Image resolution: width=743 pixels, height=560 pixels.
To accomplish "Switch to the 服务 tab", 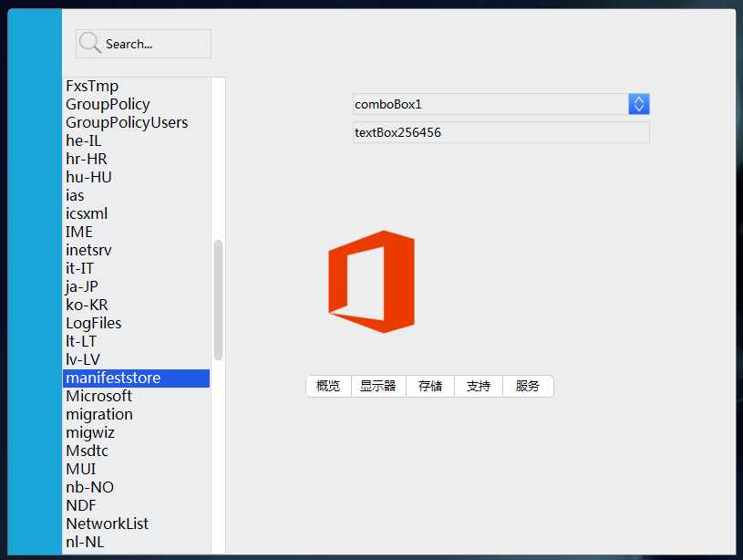I will tap(528, 386).
